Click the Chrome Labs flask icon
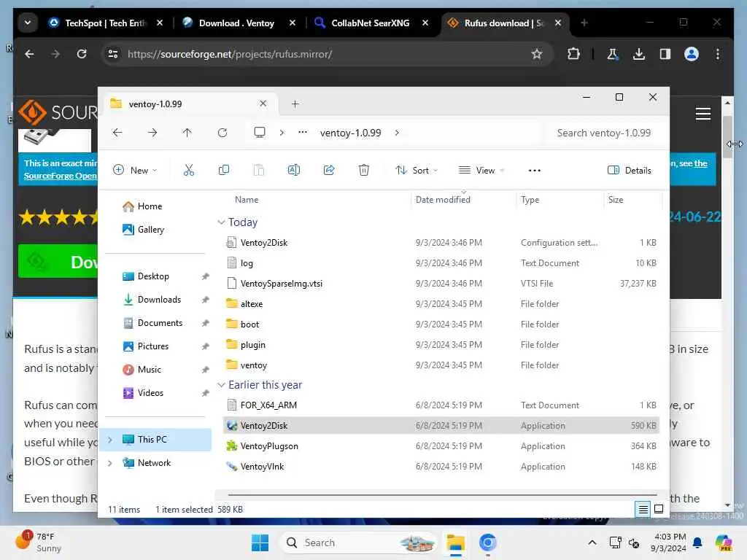The height and width of the screenshot is (560, 747). pyautogui.click(x=613, y=54)
